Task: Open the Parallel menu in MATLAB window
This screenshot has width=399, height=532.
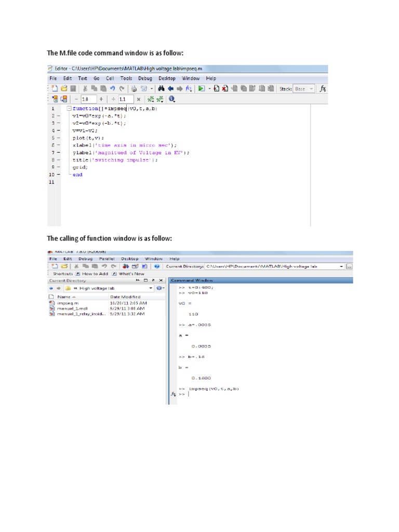Action: [x=107, y=259]
